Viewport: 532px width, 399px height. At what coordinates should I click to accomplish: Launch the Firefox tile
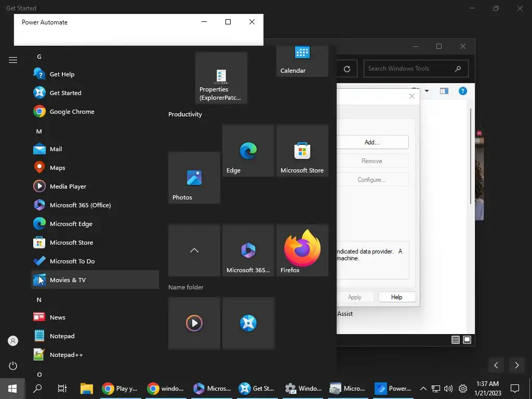[x=302, y=250]
